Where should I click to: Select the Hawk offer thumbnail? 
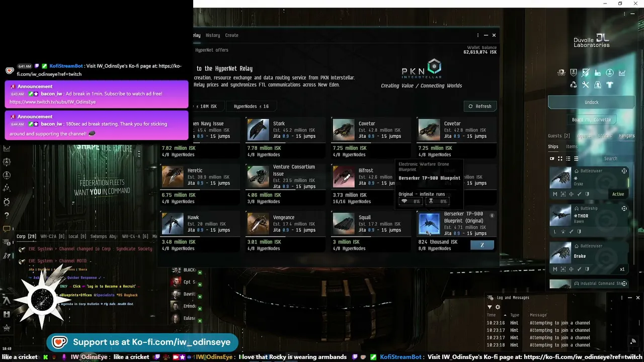173,223
